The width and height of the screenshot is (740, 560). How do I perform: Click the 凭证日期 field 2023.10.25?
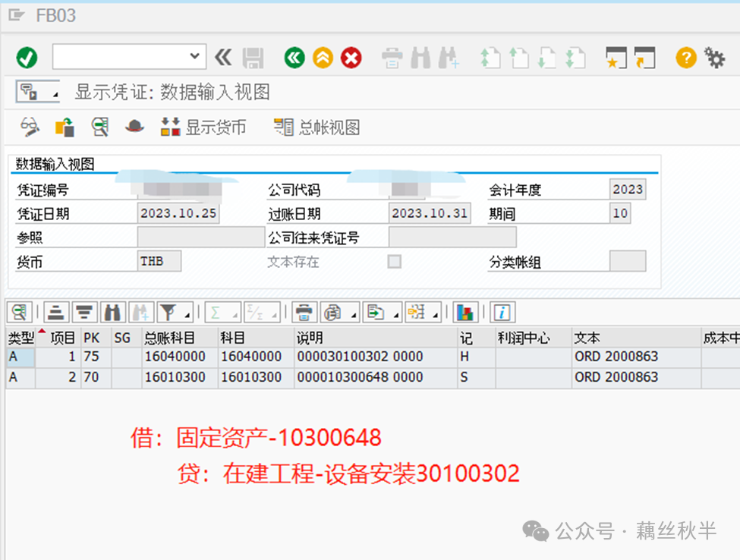(178, 213)
